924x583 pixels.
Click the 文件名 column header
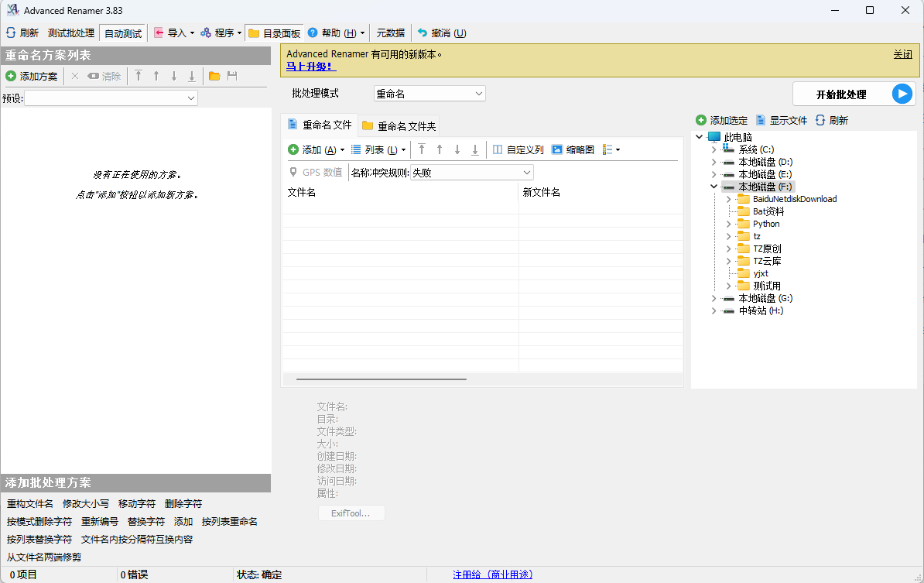(x=399, y=192)
